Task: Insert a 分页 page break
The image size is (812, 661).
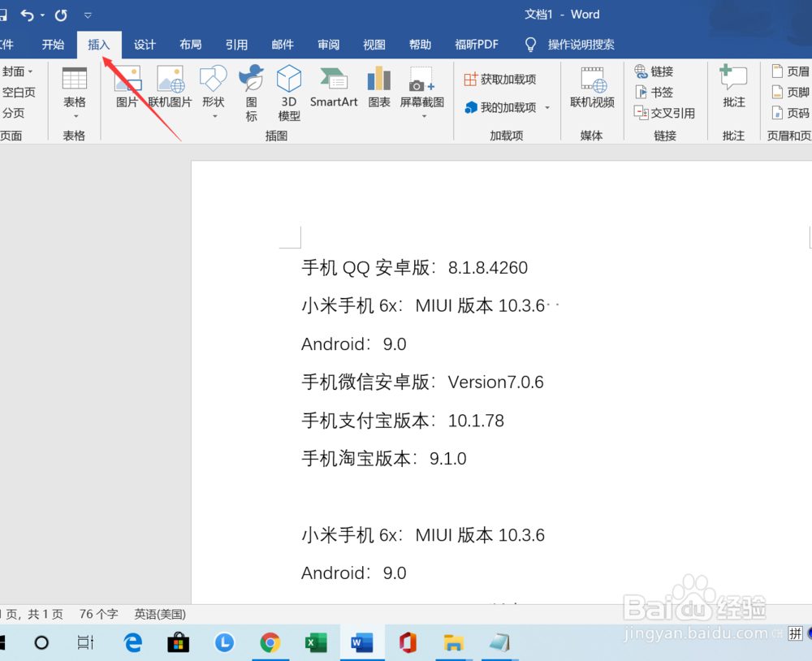Action: (12, 113)
